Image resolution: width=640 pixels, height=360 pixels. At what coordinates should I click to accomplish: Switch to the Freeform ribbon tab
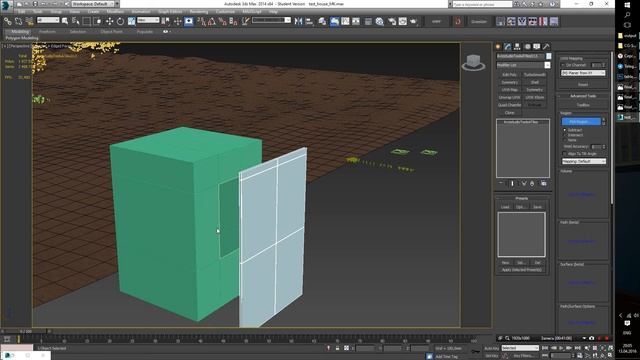(x=47, y=31)
